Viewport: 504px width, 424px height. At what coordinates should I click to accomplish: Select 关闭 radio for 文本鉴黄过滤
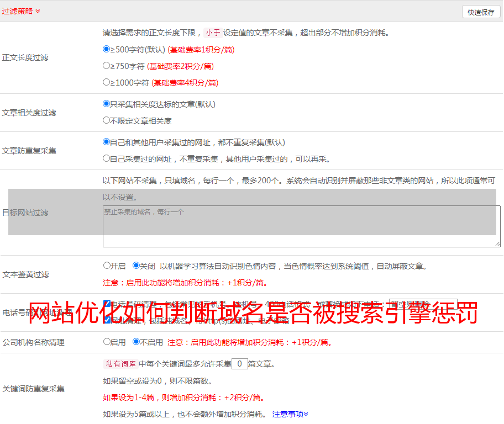tap(136, 266)
